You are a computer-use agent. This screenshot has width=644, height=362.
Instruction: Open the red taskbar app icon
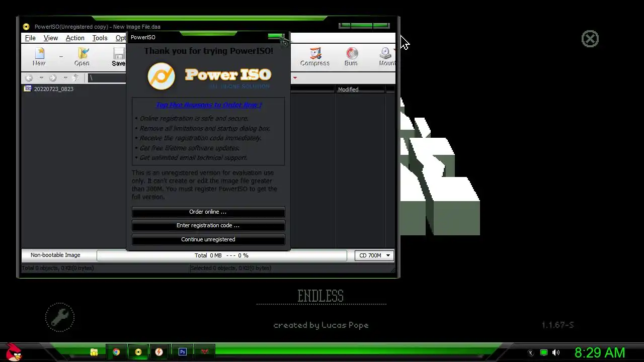[204, 352]
